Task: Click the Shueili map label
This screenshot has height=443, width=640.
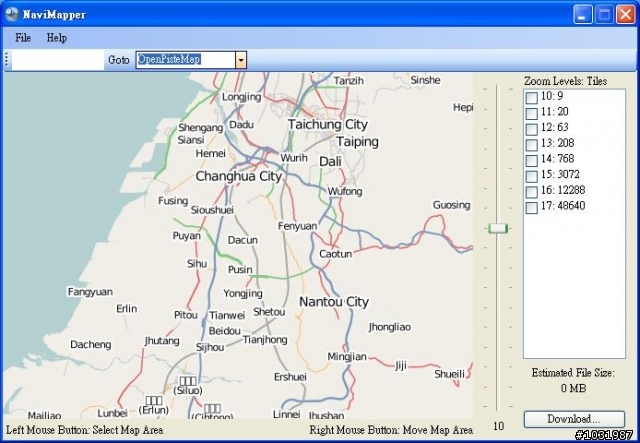Action: coord(449,374)
